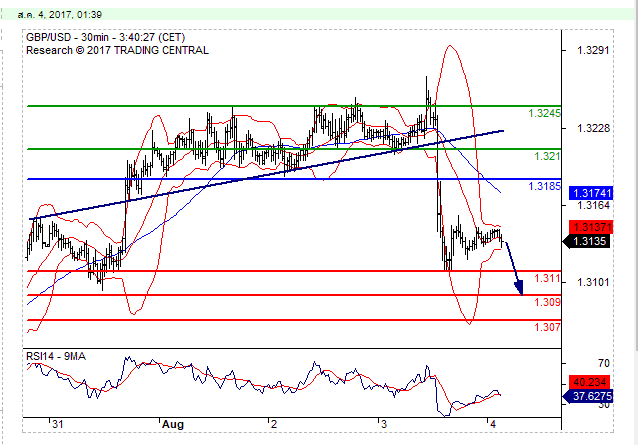
Task: Click 'Research © 2017 TRADING CENTRAL' text
Action: pos(117,50)
